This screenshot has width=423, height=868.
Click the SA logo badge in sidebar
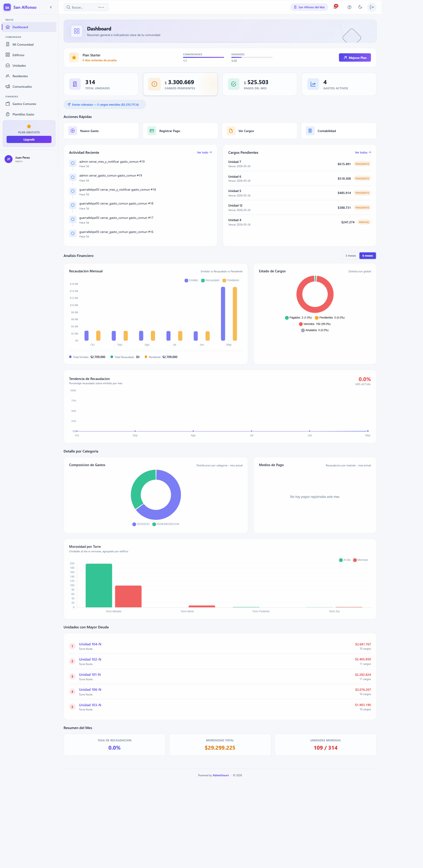(x=7, y=7)
